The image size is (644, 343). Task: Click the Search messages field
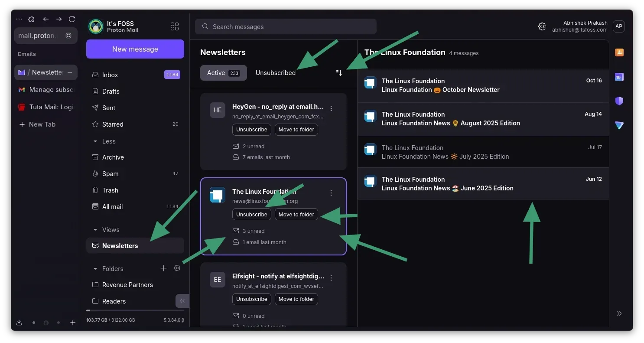coord(286,26)
